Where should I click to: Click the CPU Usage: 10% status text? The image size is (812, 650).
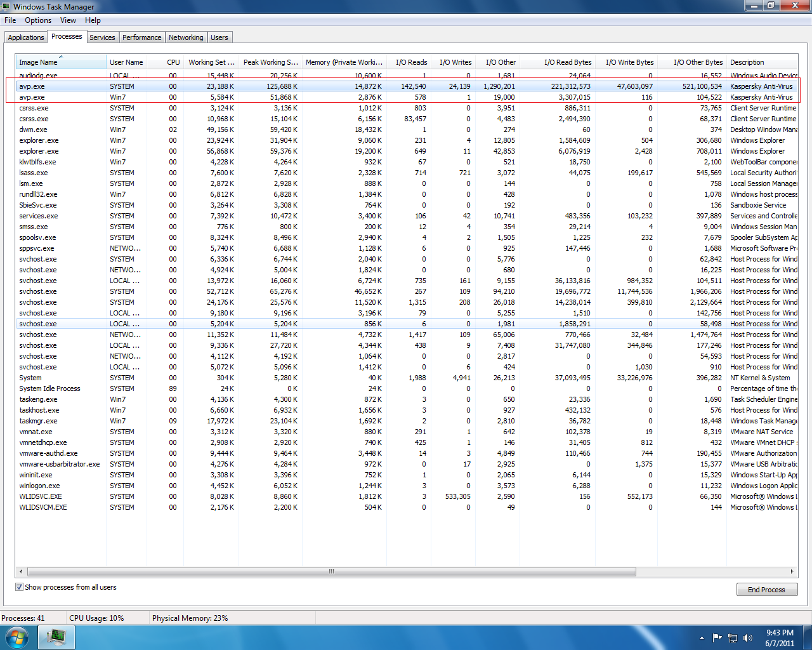96,618
